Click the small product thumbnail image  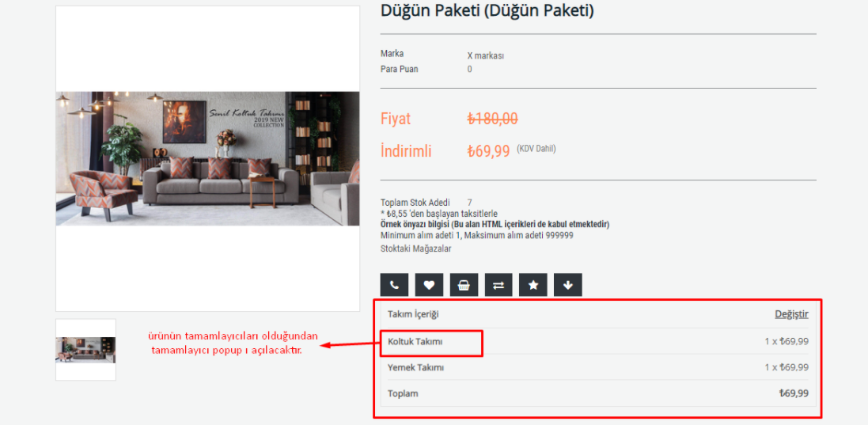85,350
